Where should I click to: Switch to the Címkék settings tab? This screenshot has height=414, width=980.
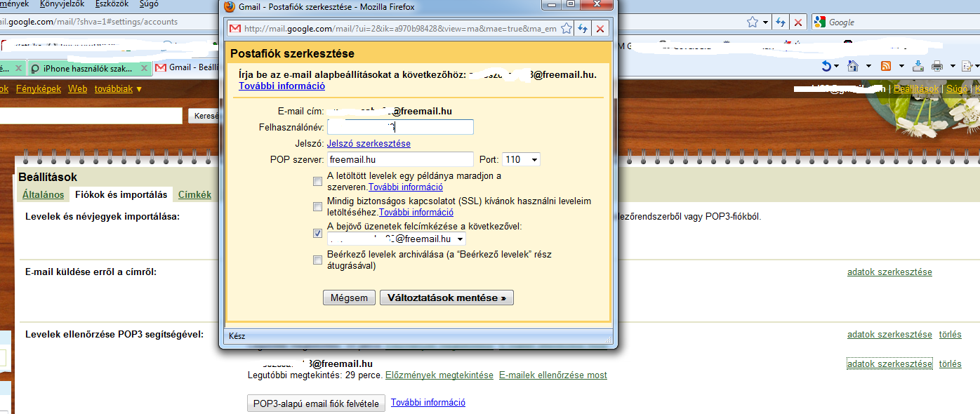pos(194,194)
